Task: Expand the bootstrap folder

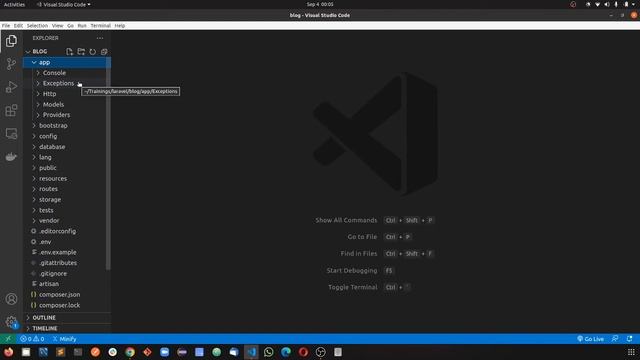Action: [x=66, y=126]
